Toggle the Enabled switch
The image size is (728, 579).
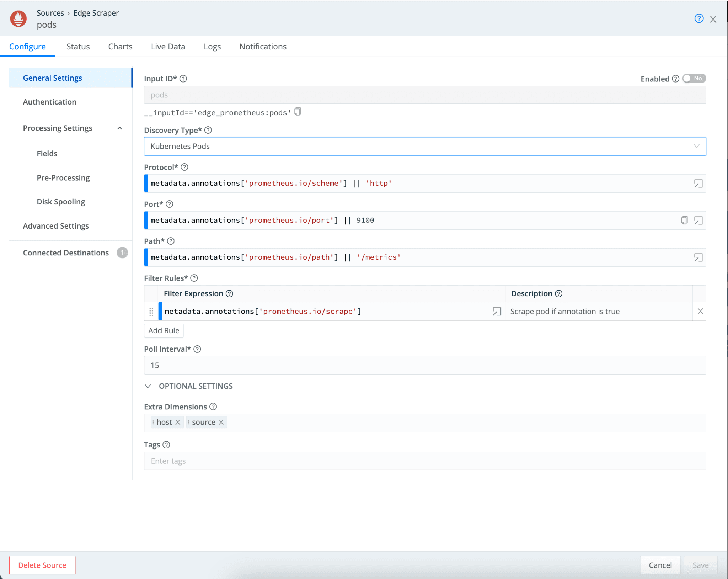(x=694, y=79)
